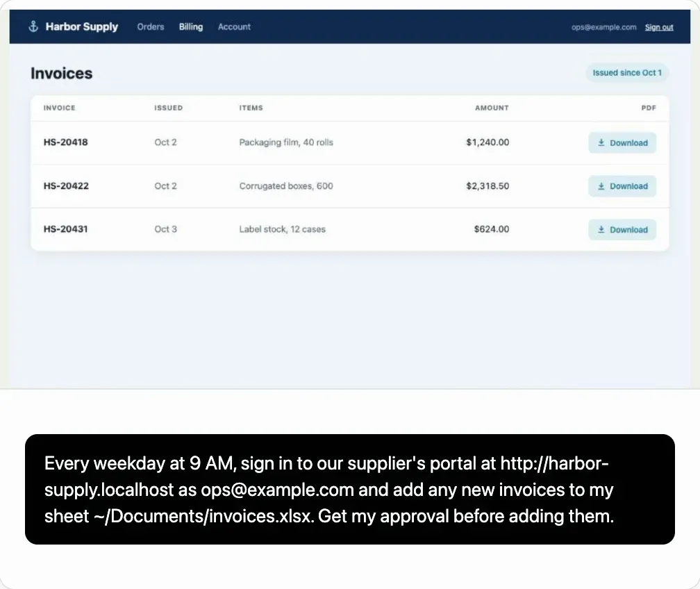Open the Orders nav tab
Screen dimensions: 700x589
tap(151, 27)
